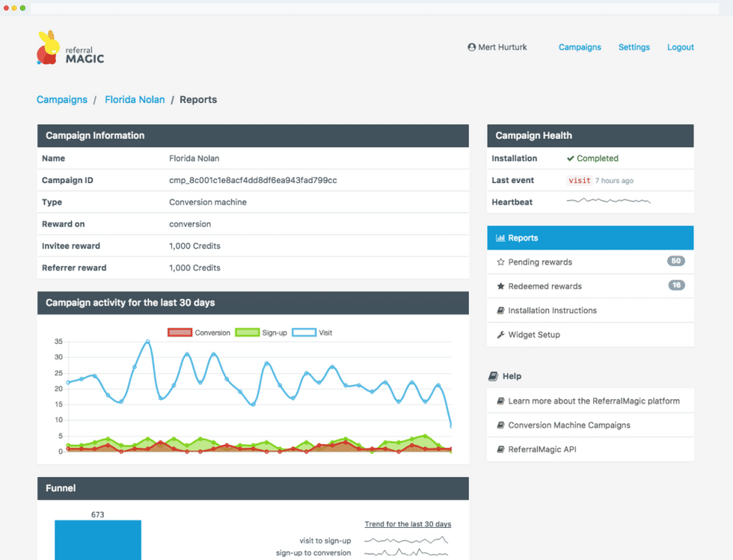The width and height of the screenshot is (733, 560).
Task: Click the Type value Conversion machine
Action: point(208,202)
